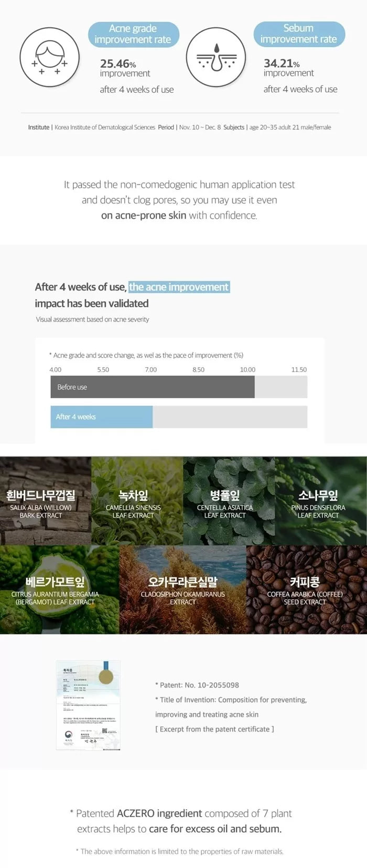Open the willow bark extract tile
This screenshot has width=367, height=868.
pos(46,500)
